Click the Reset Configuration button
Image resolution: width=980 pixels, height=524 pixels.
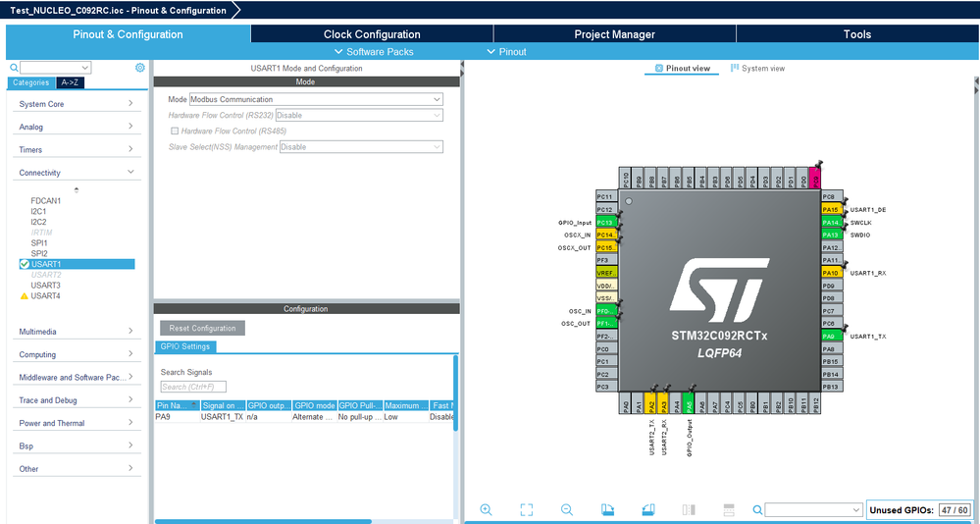click(x=202, y=329)
